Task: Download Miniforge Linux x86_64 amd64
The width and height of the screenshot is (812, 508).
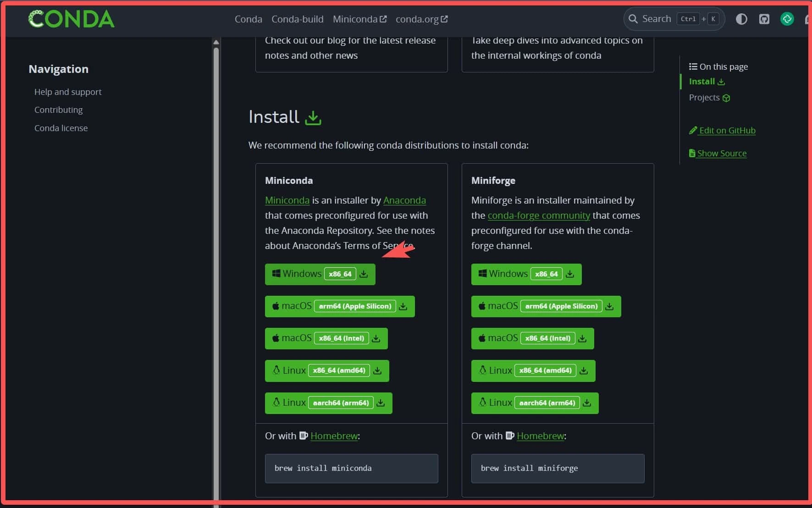Action: (533, 370)
